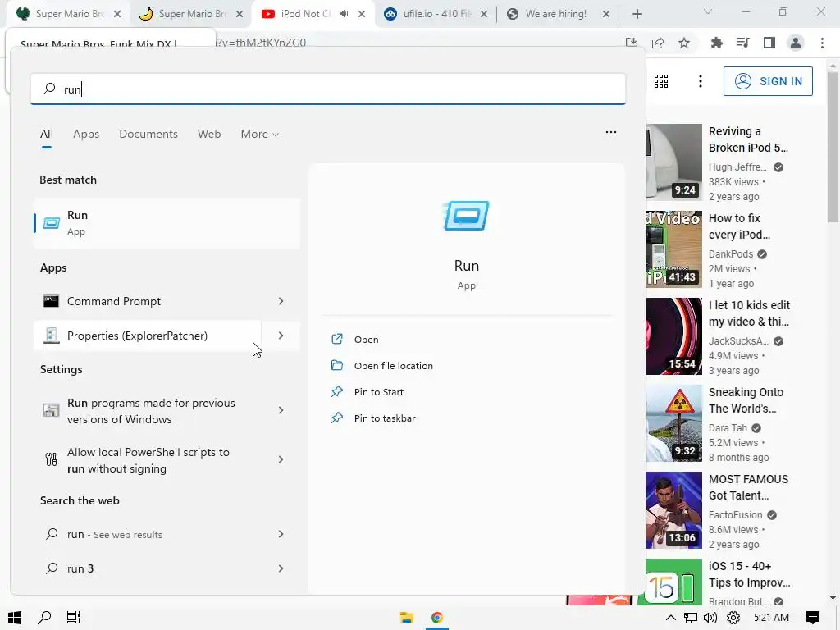Viewport: 840px width, 630px height.
Task: Switch to the We are hiring! tab
Action: [557, 14]
